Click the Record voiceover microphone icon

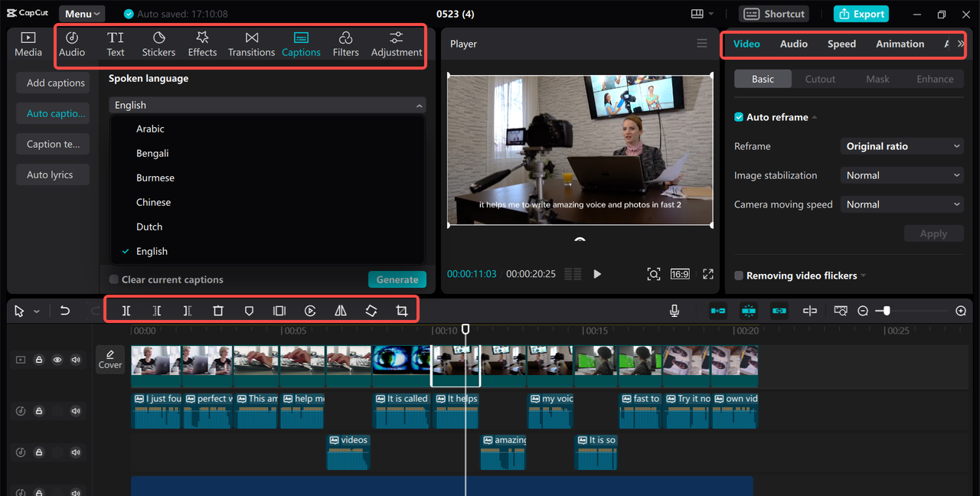coord(675,311)
